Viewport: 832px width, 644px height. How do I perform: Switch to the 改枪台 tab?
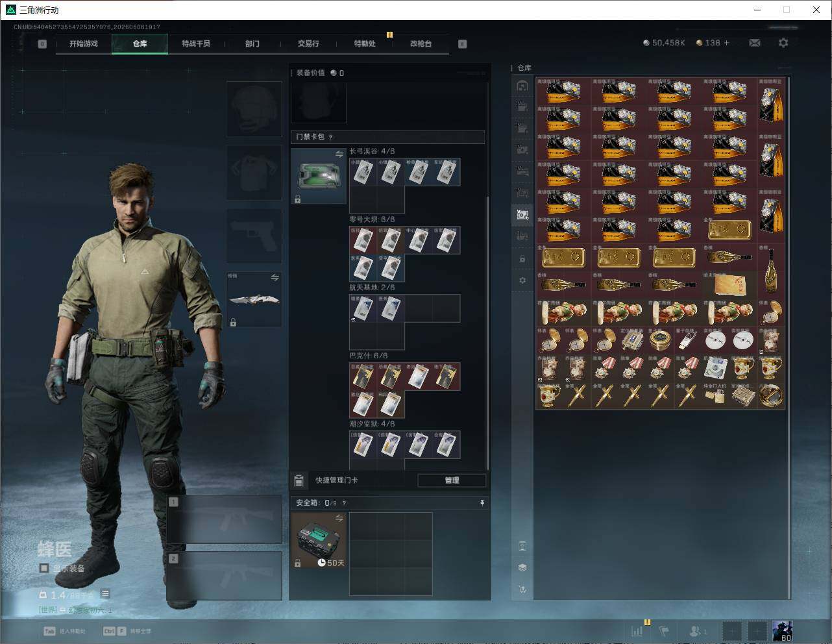click(x=421, y=43)
